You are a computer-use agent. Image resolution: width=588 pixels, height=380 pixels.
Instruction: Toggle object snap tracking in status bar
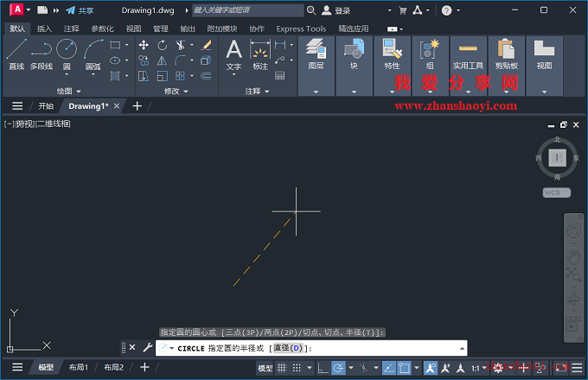point(389,368)
